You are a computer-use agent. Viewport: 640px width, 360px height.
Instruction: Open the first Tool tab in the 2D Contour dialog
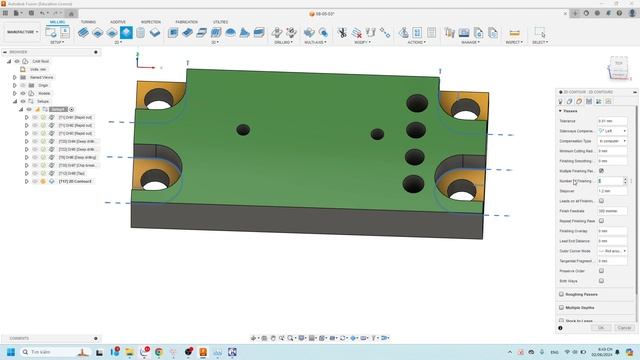tap(560, 101)
